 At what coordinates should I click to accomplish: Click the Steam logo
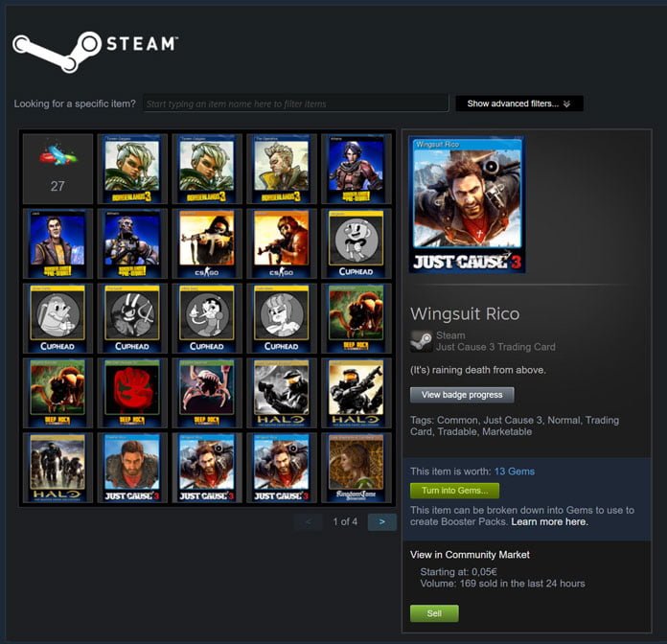pyautogui.click(x=96, y=51)
